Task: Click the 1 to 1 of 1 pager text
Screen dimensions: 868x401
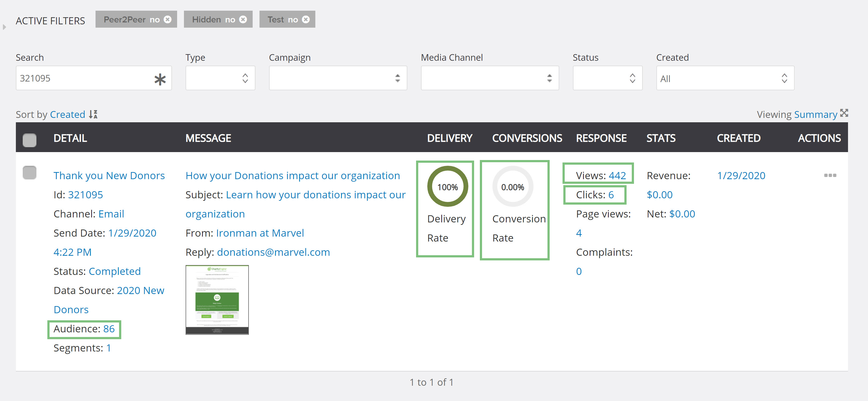Action: point(432,382)
